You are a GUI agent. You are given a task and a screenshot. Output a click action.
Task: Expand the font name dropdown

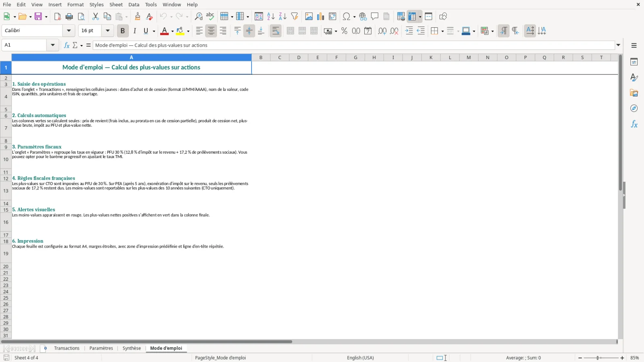click(x=69, y=31)
